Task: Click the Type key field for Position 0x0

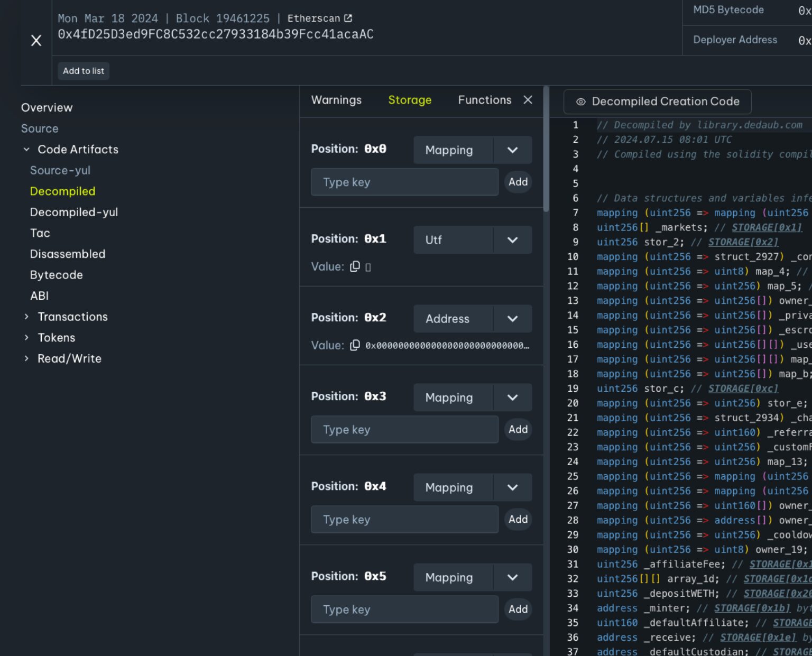Action: point(404,182)
